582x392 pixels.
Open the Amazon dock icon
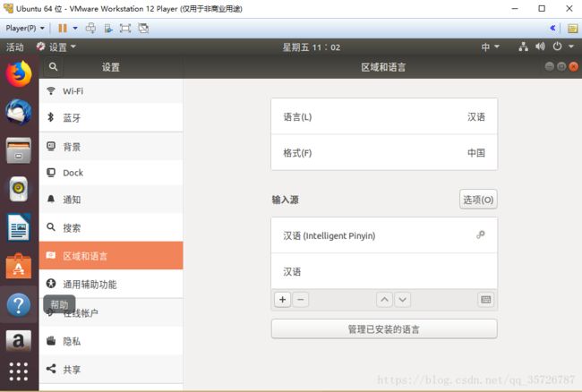tap(19, 340)
